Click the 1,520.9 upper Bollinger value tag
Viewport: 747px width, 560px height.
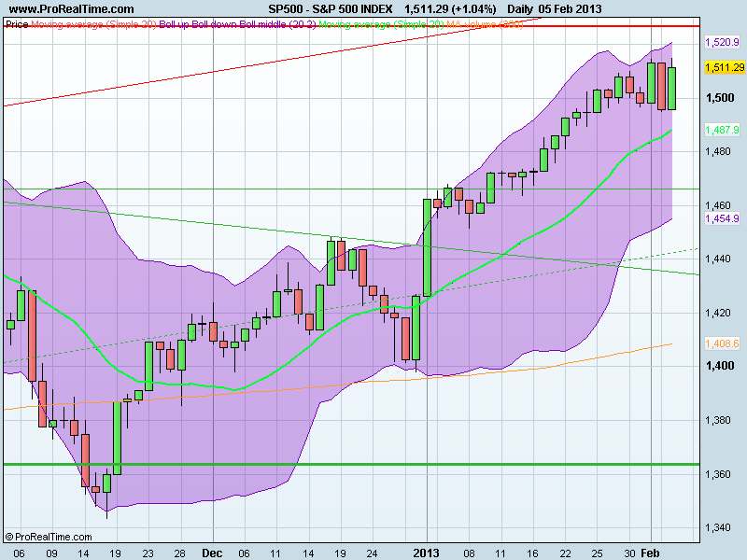722,42
